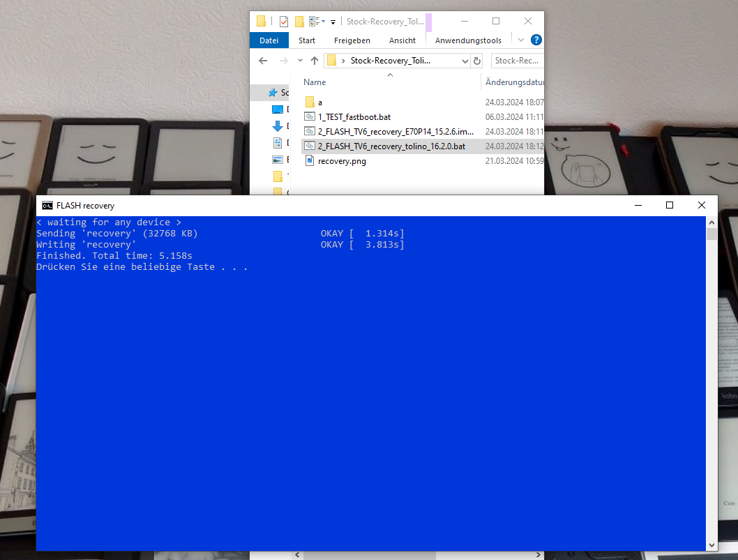The width and height of the screenshot is (738, 560).
Task: Select the folder named a
Action: point(320,103)
